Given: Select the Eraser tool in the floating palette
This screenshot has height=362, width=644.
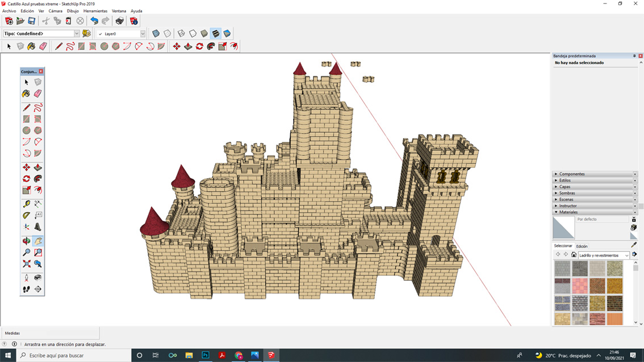Looking at the screenshot, I should click(x=38, y=94).
